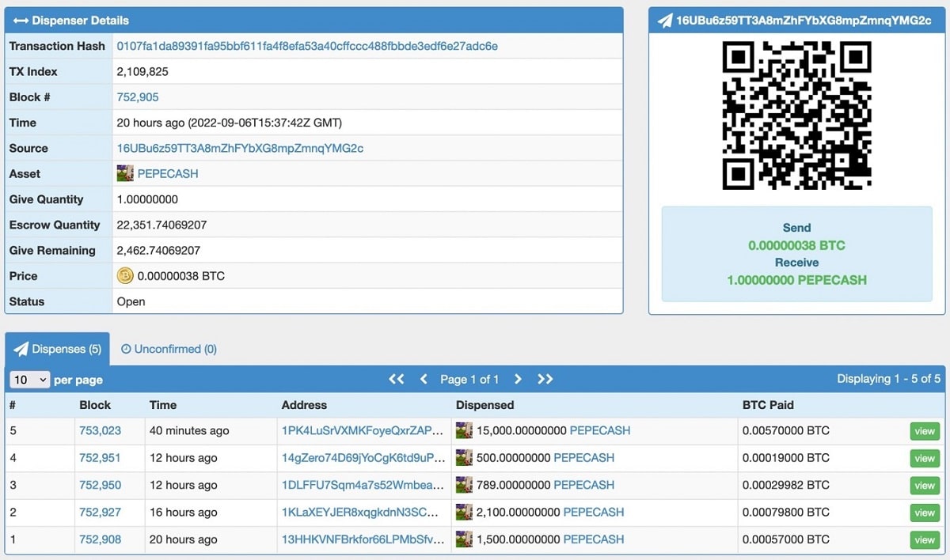950x560 pixels.
Task: Open block 752,908 link
Action: [100, 539]
